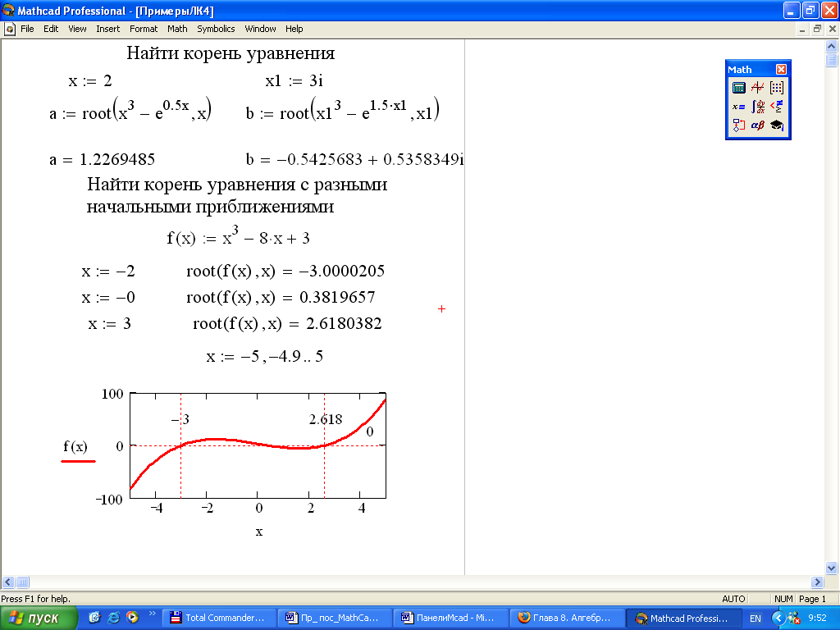Click the horizontal scrollbar thumb
Image resolution: width=840 pixels, height=630 pixels.
pyautogui.click(x=22, y=582)
